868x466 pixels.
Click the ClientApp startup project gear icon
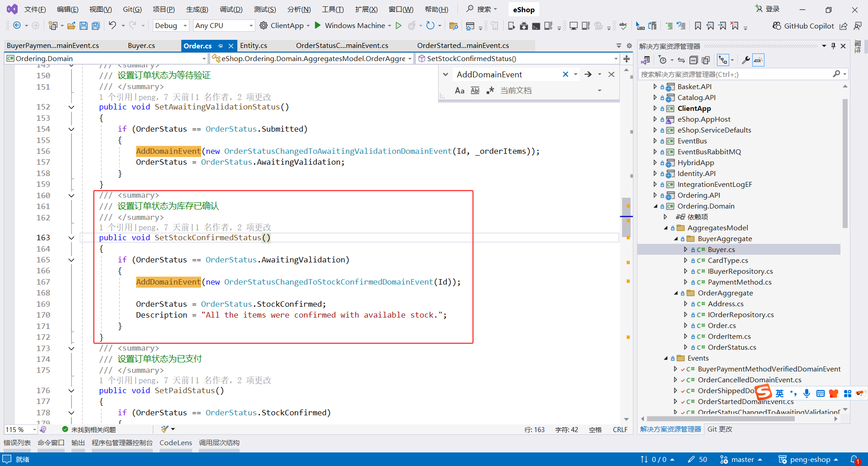tap(264, 25)
